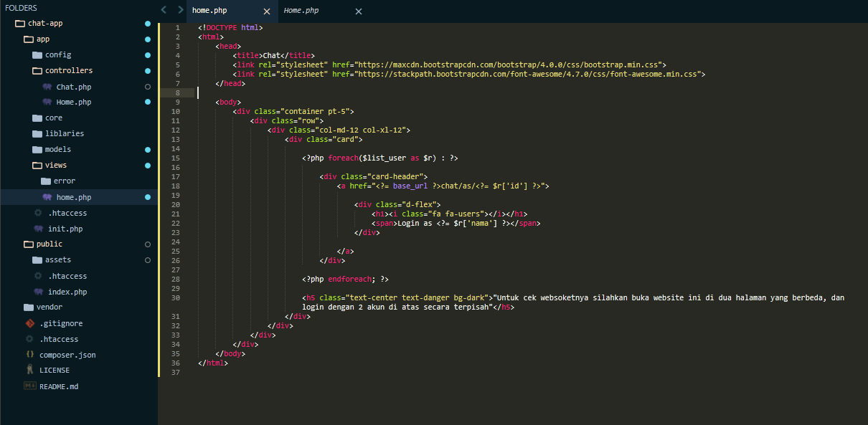Click the container pt-5 class text

click(x=316, y=111)
